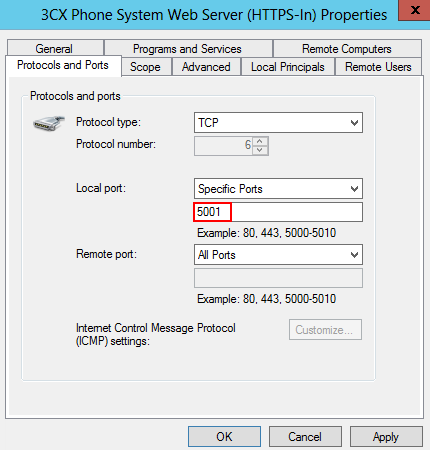The image size is (430, 450).
Task: Decrease protocol number with down arrow
Action: coord(260,150)
